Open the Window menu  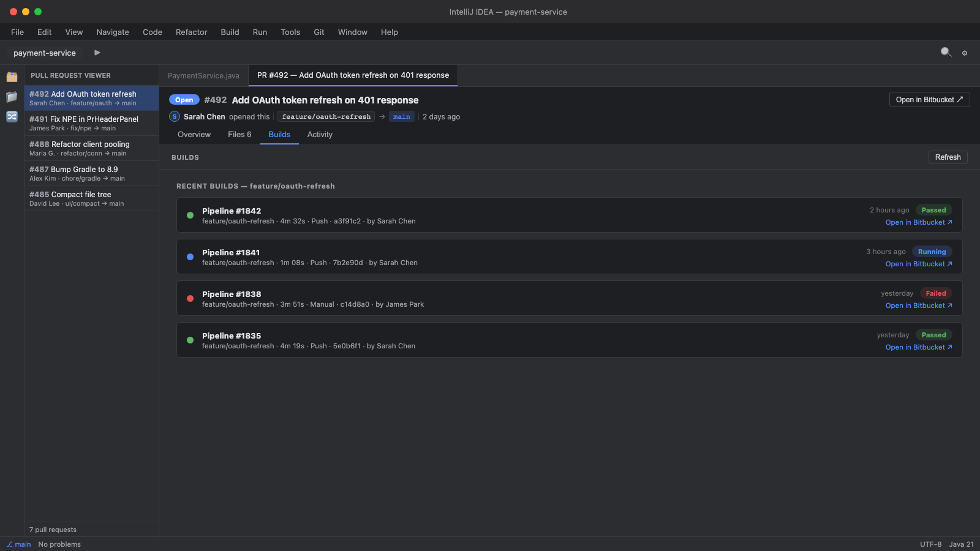[x=353, y=32]
